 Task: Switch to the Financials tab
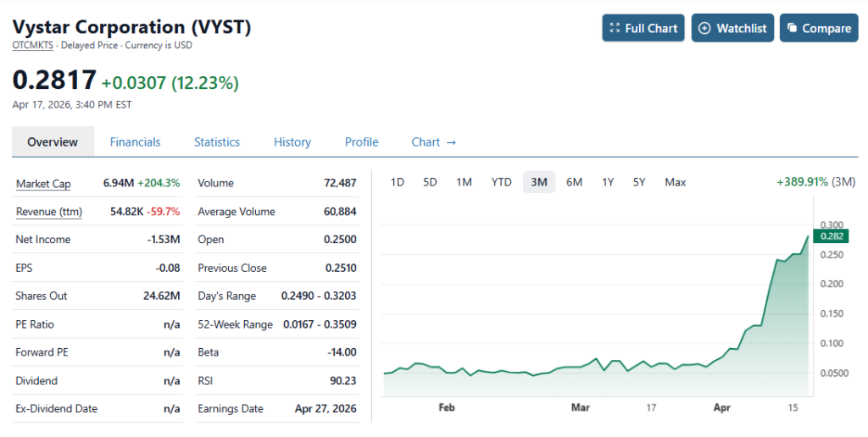[135, 142]
